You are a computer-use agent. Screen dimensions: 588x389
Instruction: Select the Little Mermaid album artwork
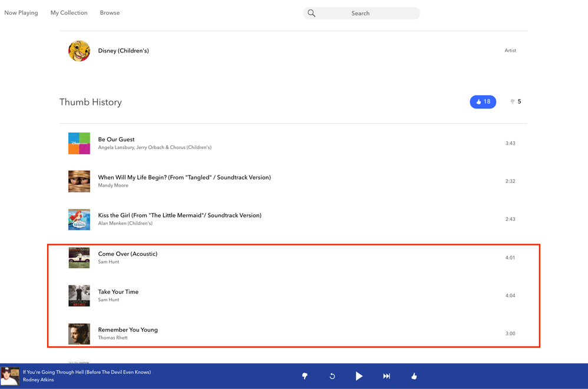[x=79, y=220]
